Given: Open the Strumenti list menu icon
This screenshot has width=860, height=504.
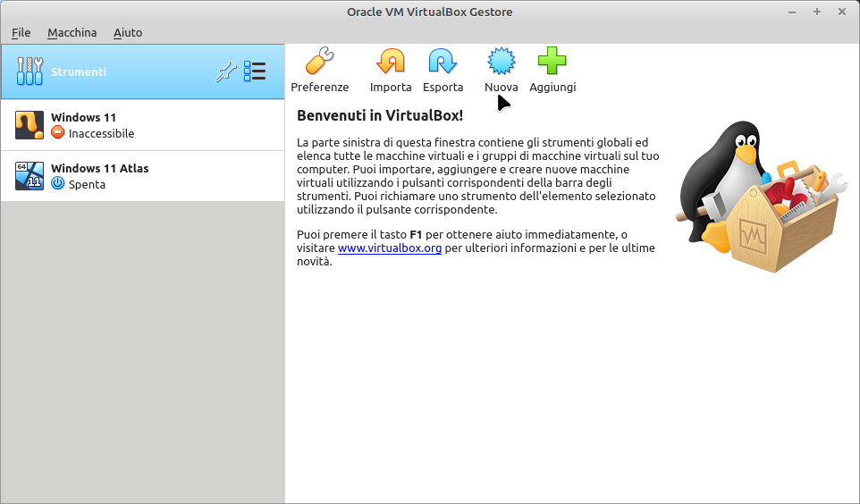Looking at the screenshot, I should [255, 72].
